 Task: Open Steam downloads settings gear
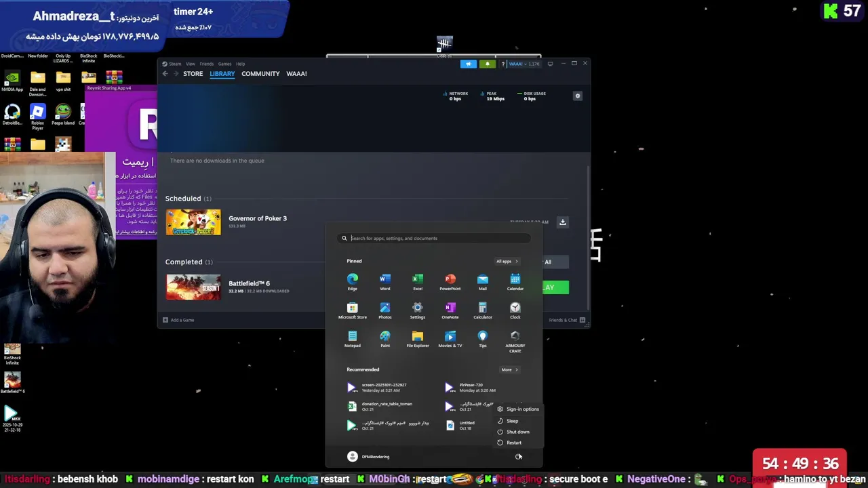point(578,96)
